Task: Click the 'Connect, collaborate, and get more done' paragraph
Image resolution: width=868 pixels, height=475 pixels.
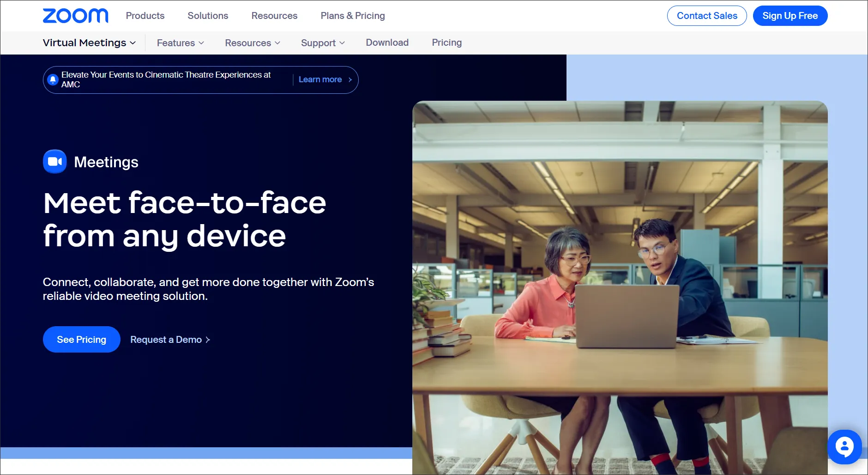Action: [208, 289]
